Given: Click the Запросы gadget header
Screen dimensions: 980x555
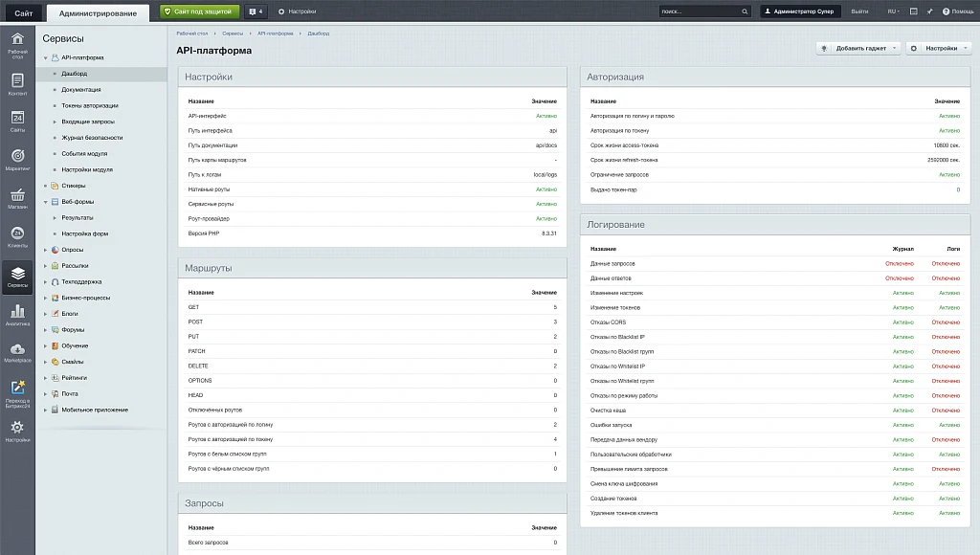Looking at the screenshot, I should (x=372, y=503).
